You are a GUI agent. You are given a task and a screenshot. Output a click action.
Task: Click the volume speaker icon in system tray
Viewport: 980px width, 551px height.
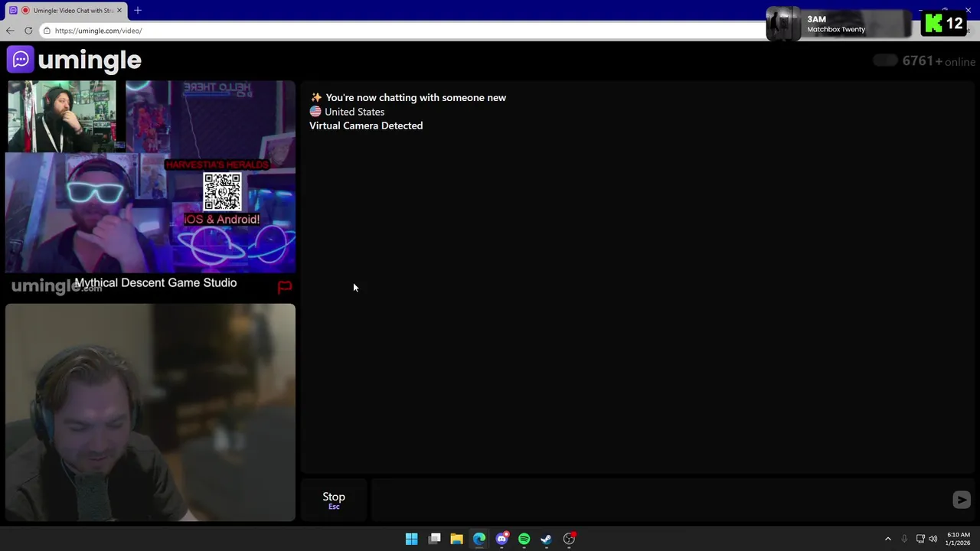tap(933, 539)
